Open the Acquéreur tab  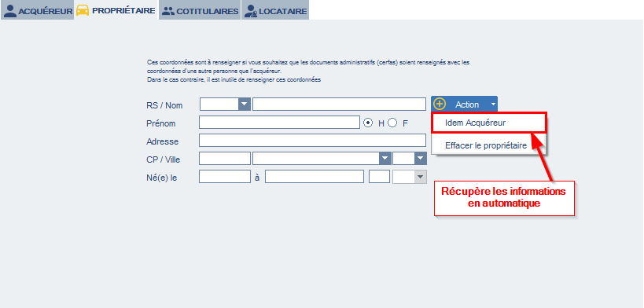click(x=38, y=11)
